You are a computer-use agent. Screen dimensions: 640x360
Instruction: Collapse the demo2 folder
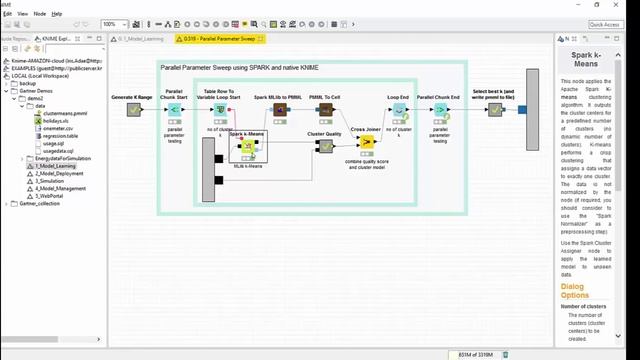(x=14, y=98)
